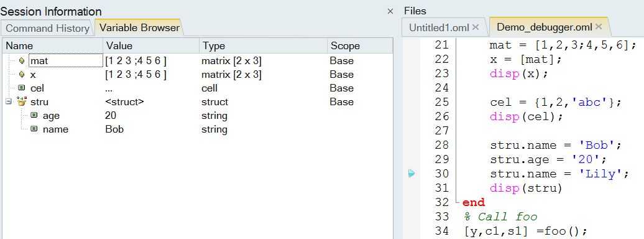Sort by the Type column header
This screenshot has height=239, width=644.
tap(264, 45)
